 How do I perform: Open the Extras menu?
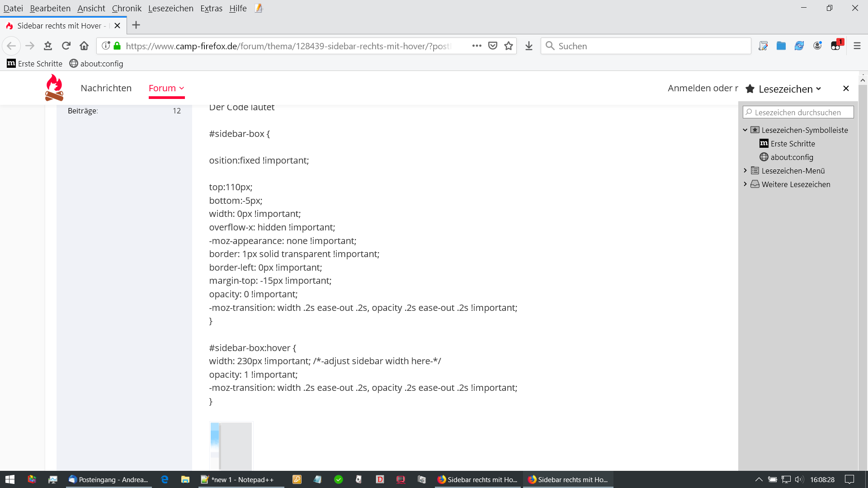(211, 8)
